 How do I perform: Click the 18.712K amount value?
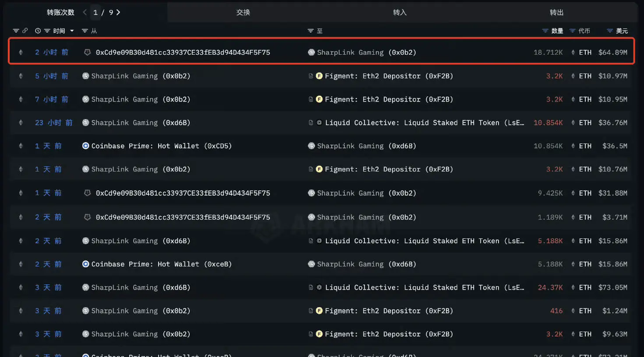pyautogui.click(x=548, y=52)
